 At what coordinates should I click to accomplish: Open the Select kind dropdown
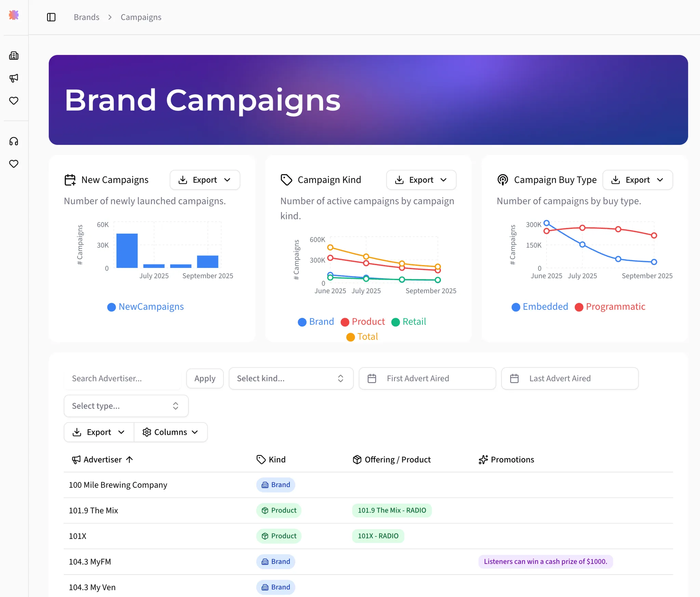pyautogui.click(x=291, y=378)
